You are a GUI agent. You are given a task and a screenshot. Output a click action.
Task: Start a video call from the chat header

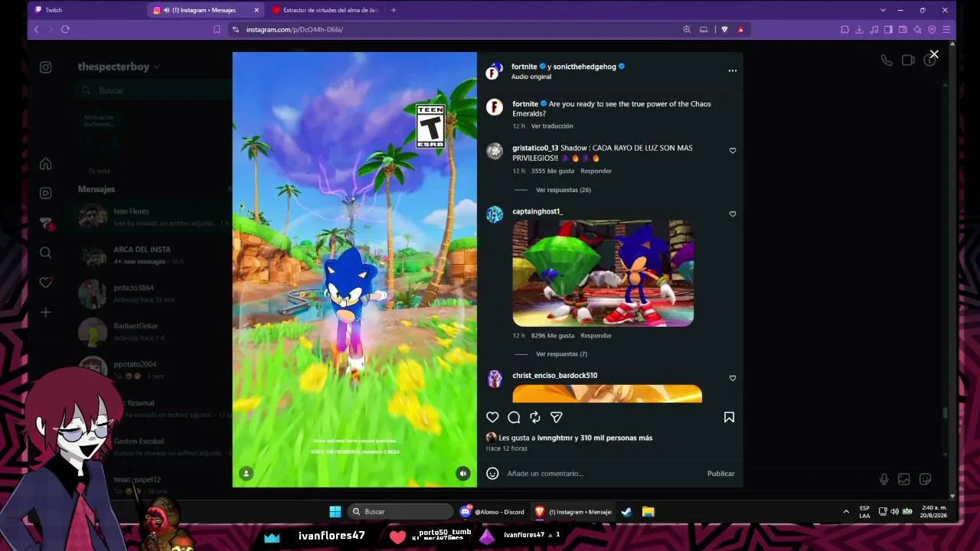(x=908, y=60)
